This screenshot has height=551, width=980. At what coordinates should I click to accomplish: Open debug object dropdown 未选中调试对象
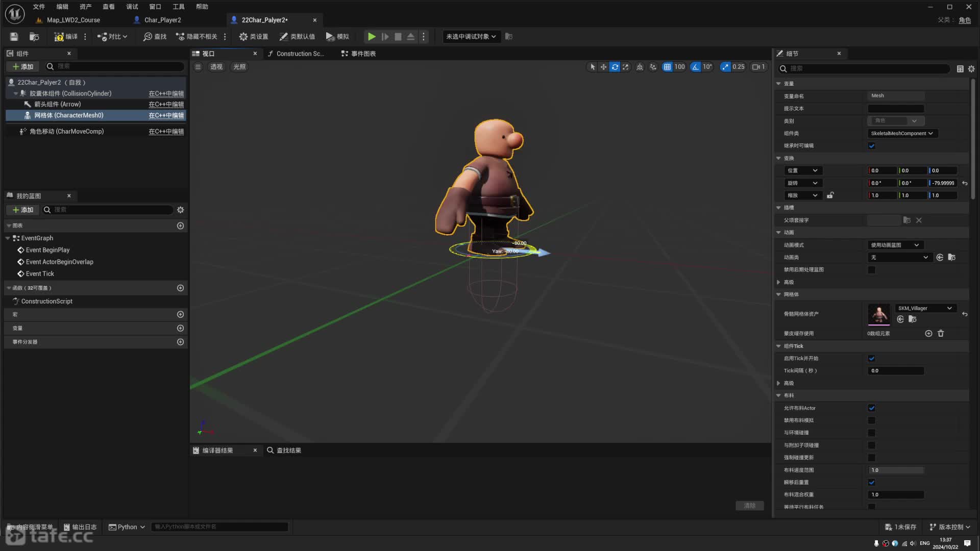pyautogui.click(x=471, y=37)
